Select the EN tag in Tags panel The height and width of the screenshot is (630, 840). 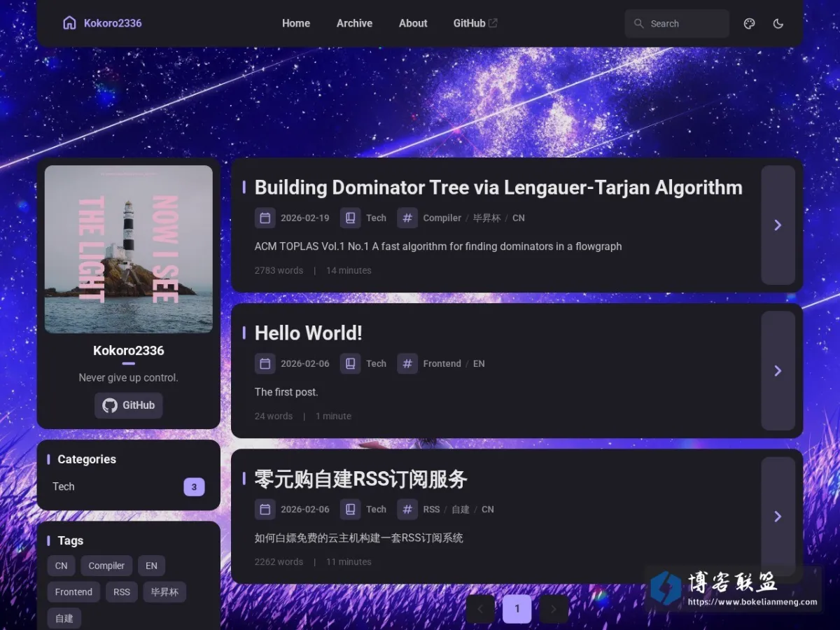(151, 566)
